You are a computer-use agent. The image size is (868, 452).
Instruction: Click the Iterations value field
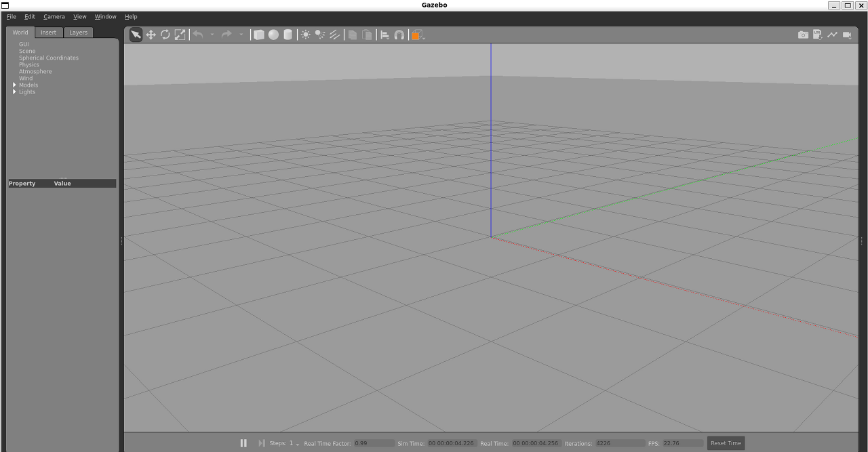tap(620, 443)
